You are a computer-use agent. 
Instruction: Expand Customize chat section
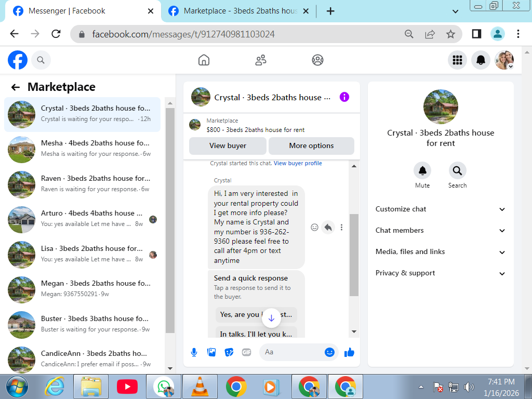441,209
